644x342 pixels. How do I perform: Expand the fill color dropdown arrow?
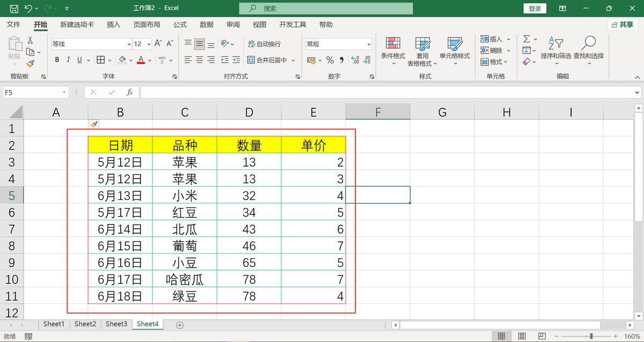pyautogui.click(x=131, y=60)
